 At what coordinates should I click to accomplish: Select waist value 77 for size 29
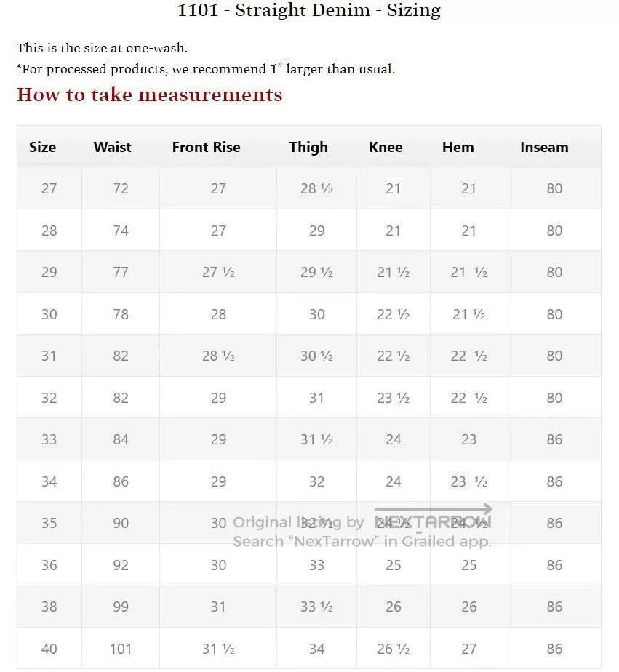(121, 272)
